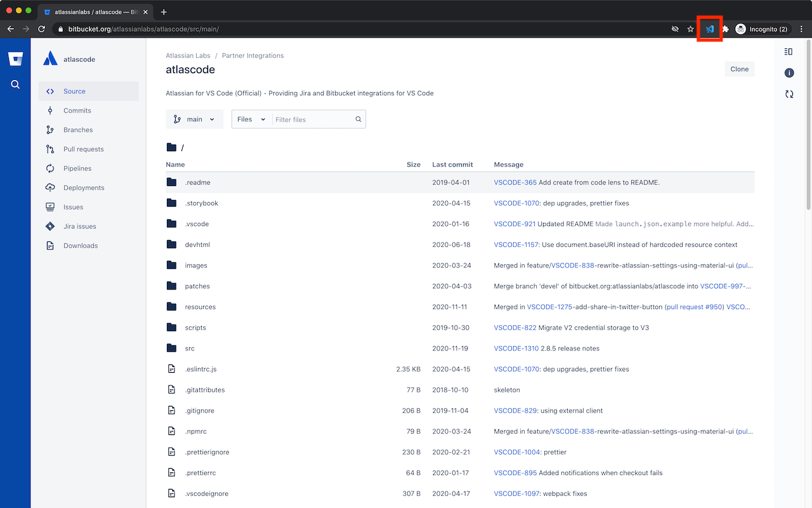Click the patches folder icon
The height and width of the screenshot is (508, 812).
[x=171, y=286]
